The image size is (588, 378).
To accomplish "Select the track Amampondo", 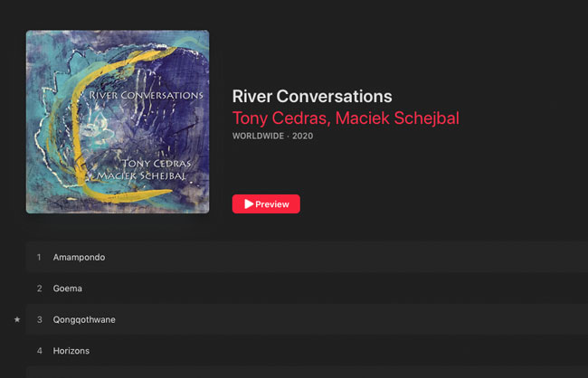I will coord(80,258).
